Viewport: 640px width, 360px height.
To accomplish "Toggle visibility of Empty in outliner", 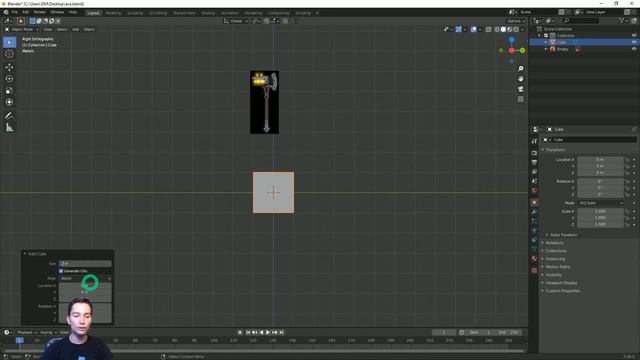I will coord(634,49).
